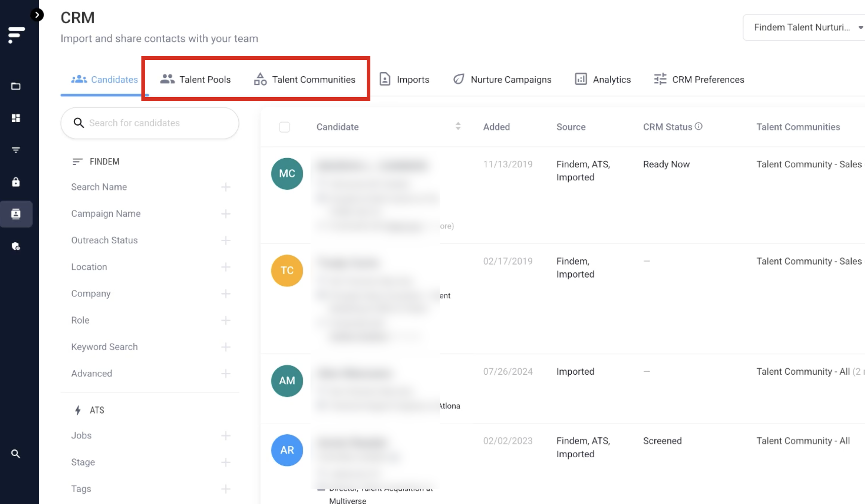Click the 02/17/2019 added date
The height and width of the screenshot is (504, 865).
[x=508, y=261]
